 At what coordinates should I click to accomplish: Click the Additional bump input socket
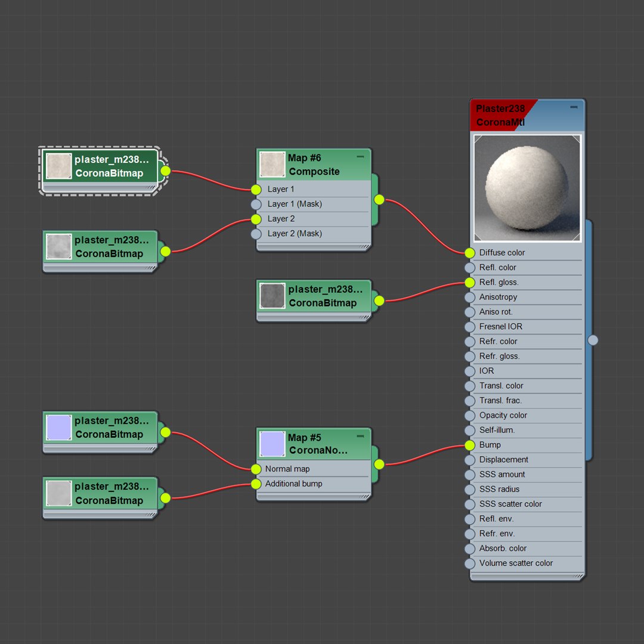pos(256,484)
